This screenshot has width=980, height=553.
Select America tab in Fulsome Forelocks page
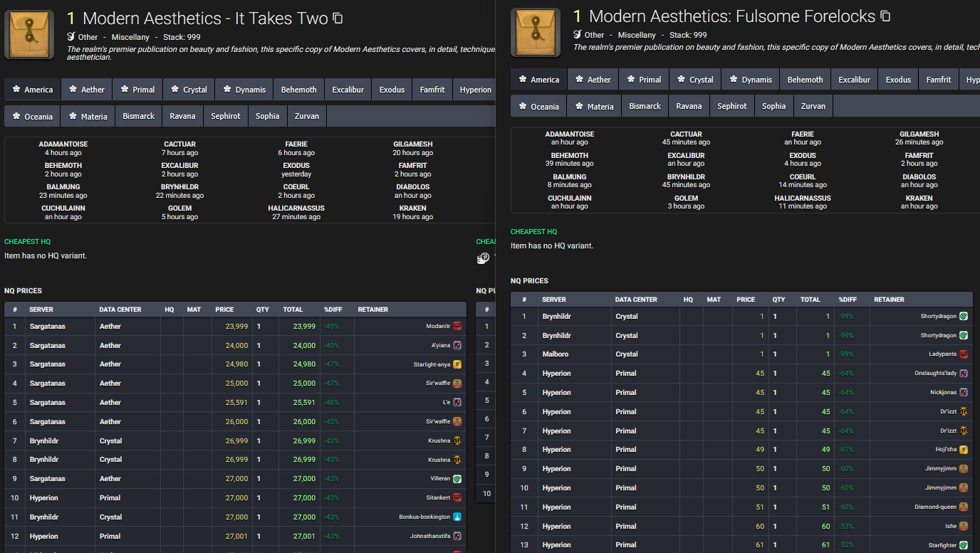[538, 80]
